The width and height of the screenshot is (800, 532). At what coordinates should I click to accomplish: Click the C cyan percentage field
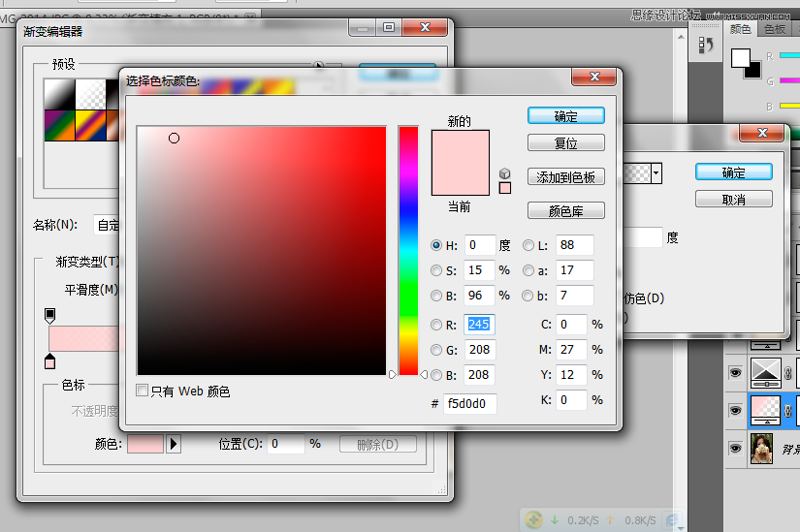point(571,325)
